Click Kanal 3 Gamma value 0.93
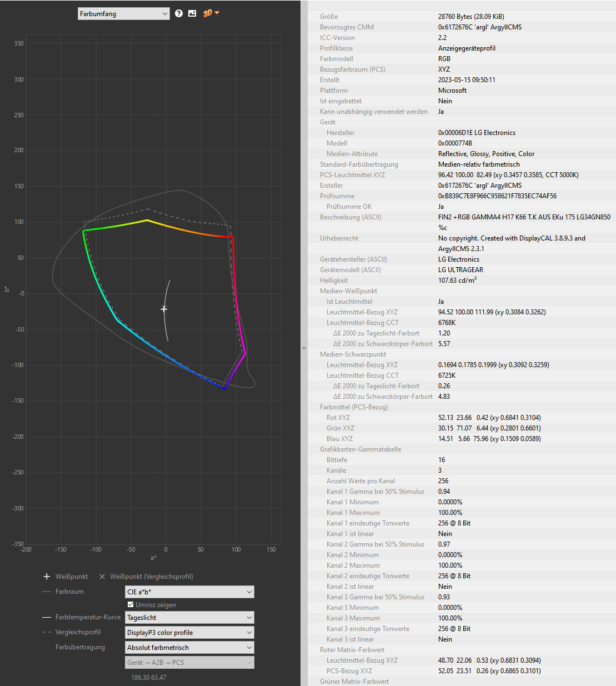This screenshot has width=616, height=686. tap(444, 597)
